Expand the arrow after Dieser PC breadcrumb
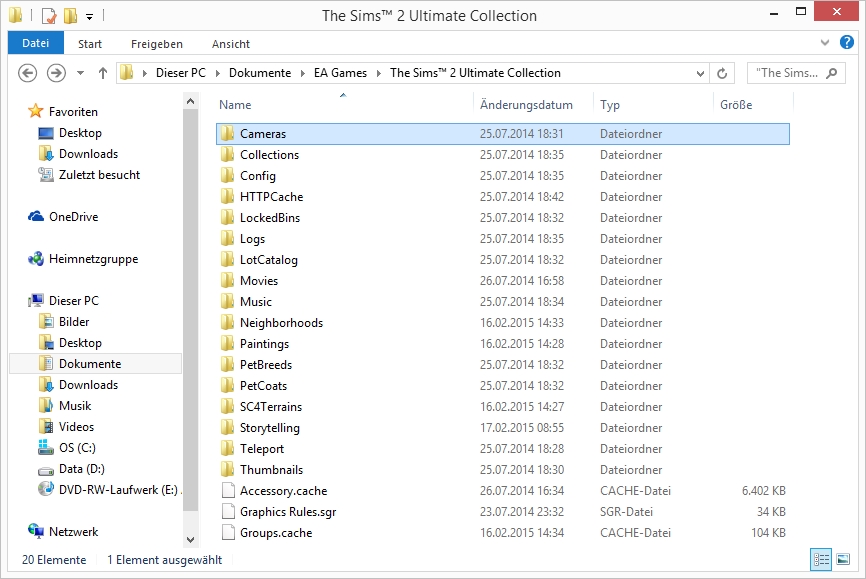Viewport: 866px width, 579px height. (218, 73)
